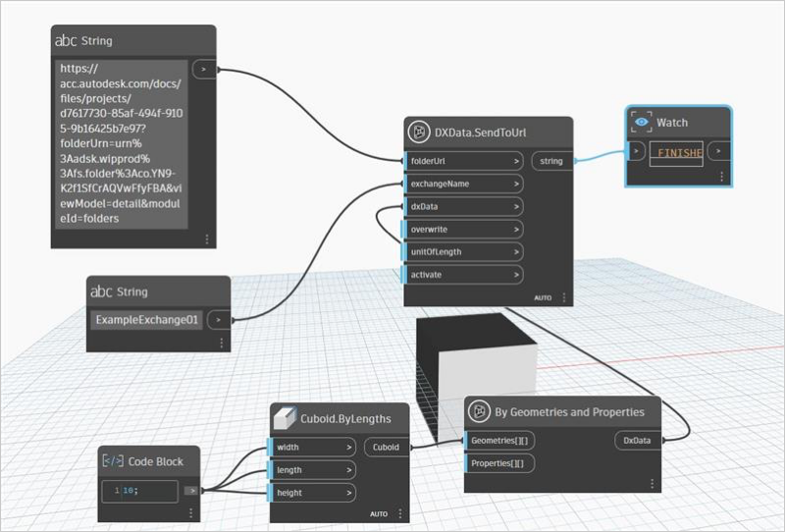Click the By Geometries and Properties node icon
This screenshot has height=532, width=785.
click(479, 412)
